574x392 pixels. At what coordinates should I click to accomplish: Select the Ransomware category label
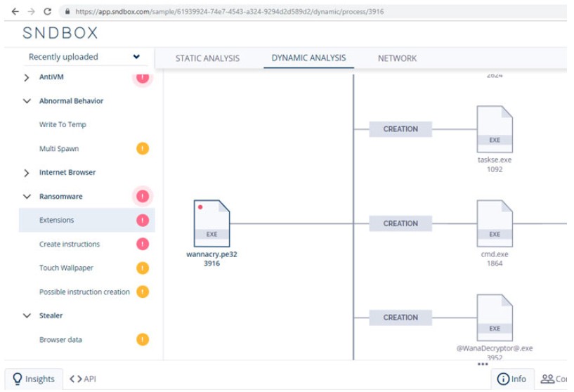pyautogui.click(x=60, y=196)
